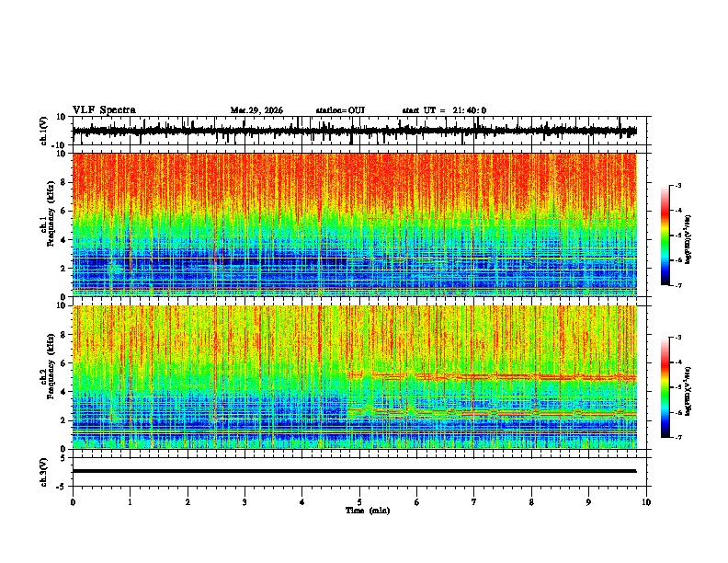Click the ch.1 color scale "log(PSD)" label

(688, 240)
